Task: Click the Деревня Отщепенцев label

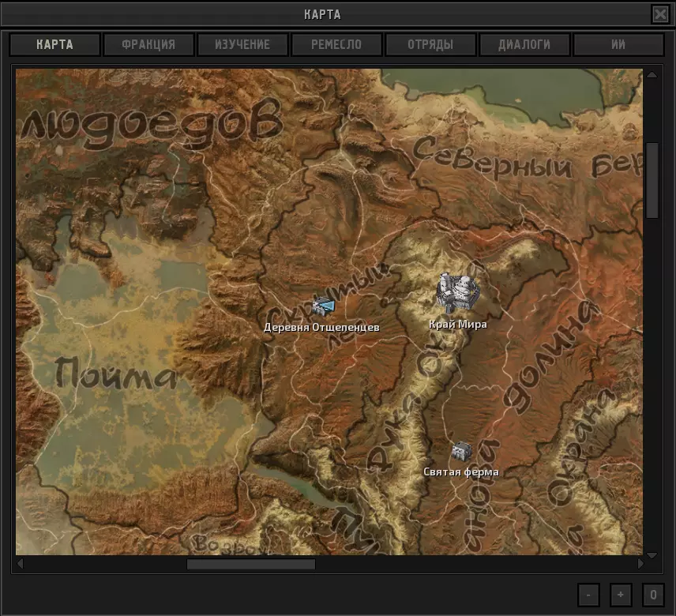Action: click(x=321, y=328)
